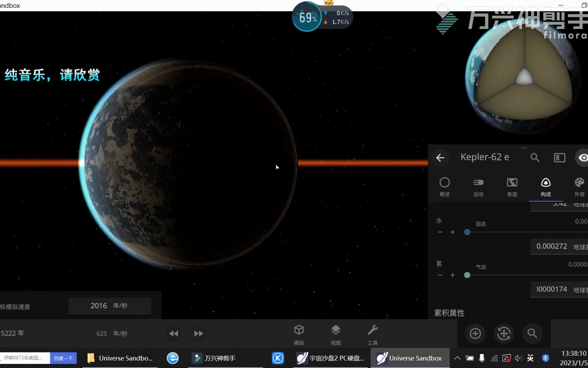
Task: Switch to active Universe Sandbox taskbar window
Action: (x=410, y=358)
